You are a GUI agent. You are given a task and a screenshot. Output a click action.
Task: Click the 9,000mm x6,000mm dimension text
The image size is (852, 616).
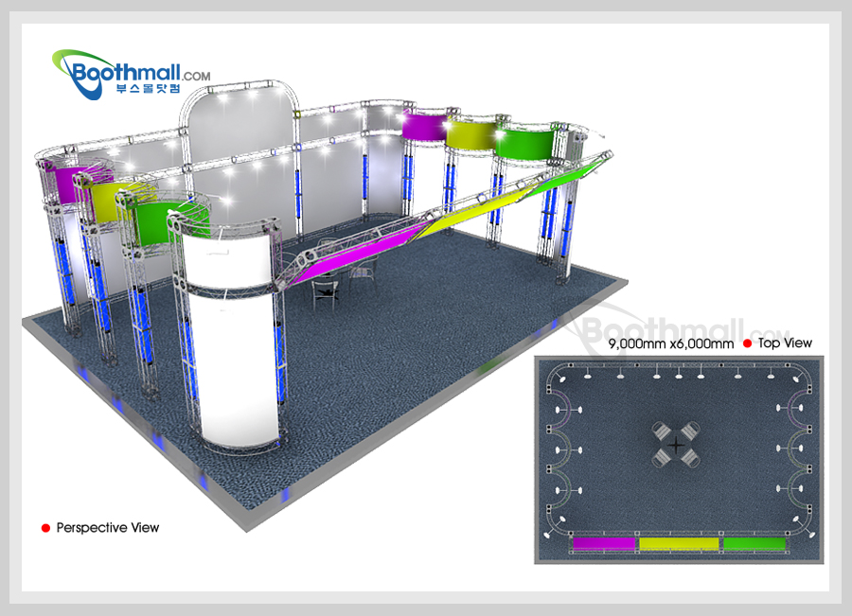pyautogui.click(x=670, y=343)
